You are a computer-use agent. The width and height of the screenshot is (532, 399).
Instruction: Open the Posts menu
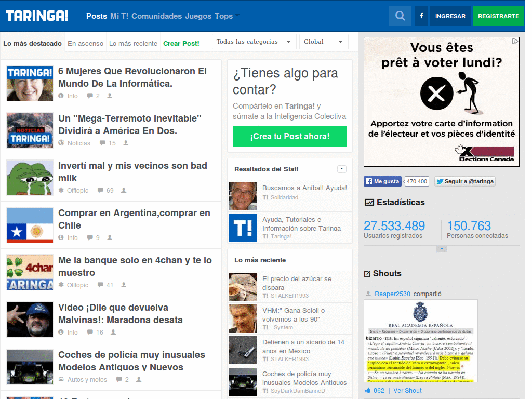pos(97,16)
